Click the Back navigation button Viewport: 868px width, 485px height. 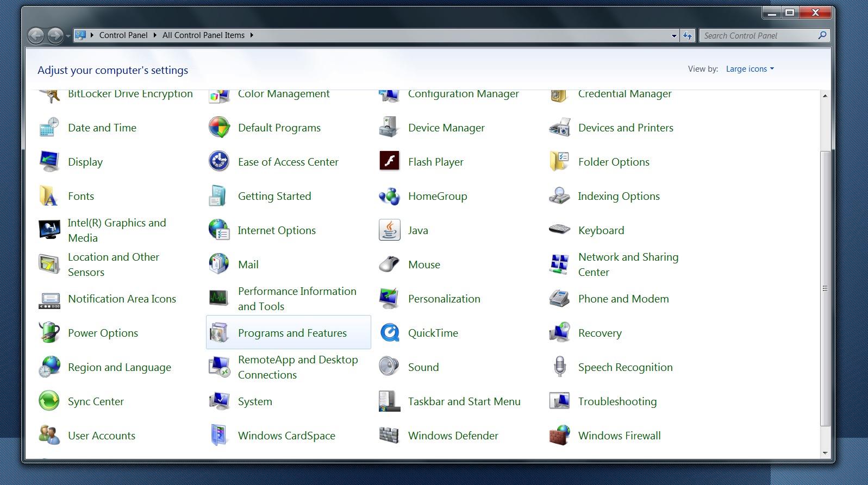pyautogui.click(x=36, y=36)
